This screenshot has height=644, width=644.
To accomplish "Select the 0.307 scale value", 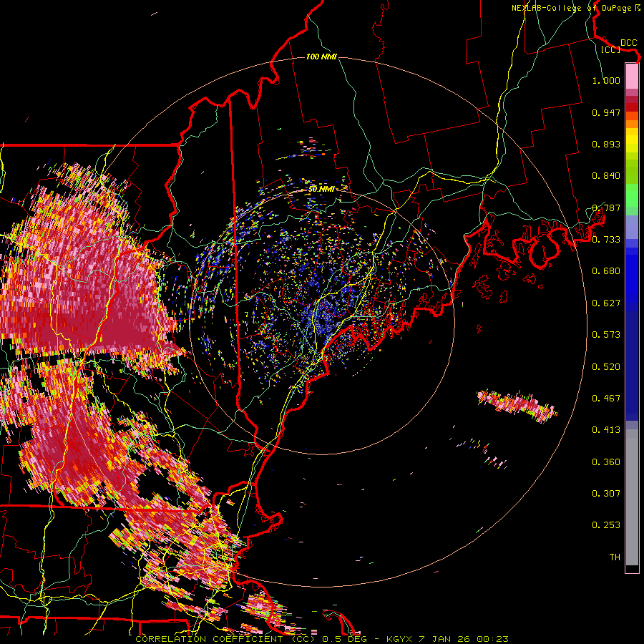I will pos(606,494).
